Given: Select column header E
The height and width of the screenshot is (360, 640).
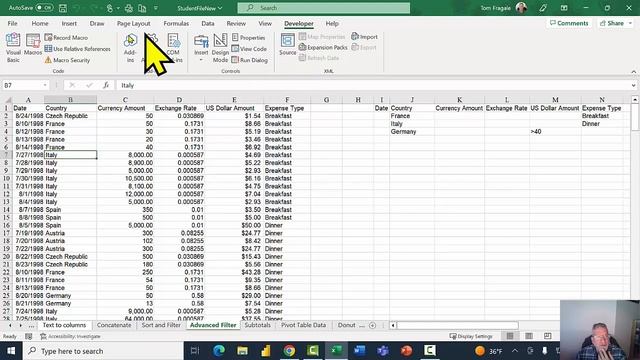Looking at the screenshot, I should [234, 100].
